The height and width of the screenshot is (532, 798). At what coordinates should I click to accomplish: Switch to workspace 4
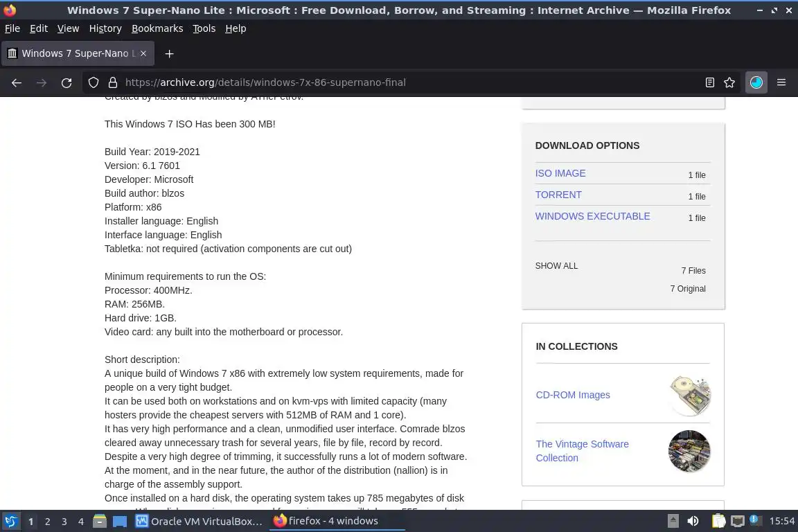(81, 522)
